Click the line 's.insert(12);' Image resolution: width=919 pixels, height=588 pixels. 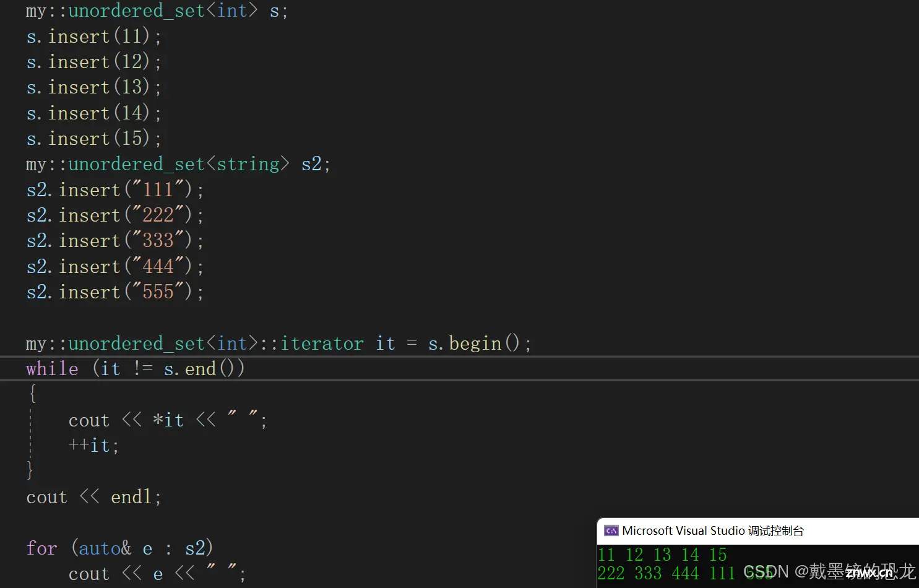tap(93, 62)
